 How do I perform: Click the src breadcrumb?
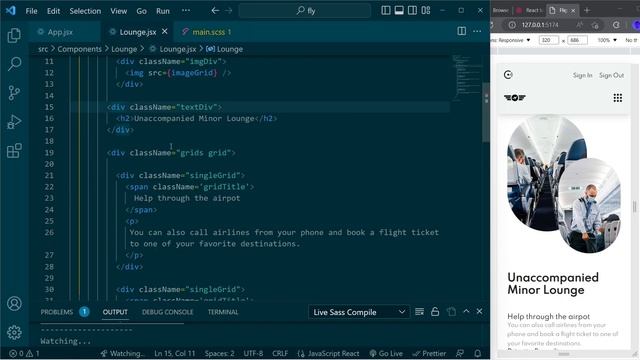[43, 49]
